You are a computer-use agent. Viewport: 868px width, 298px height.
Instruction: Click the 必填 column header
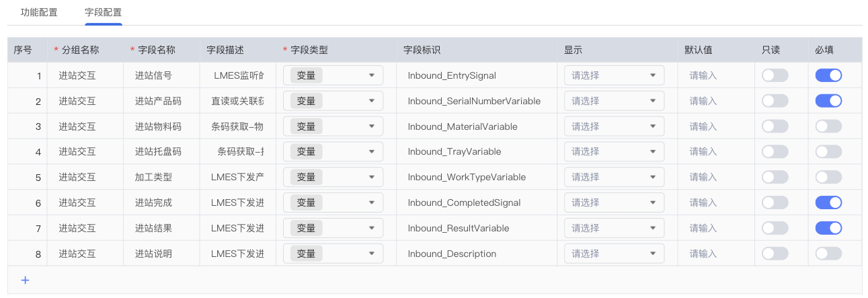(x=824, y=50)
